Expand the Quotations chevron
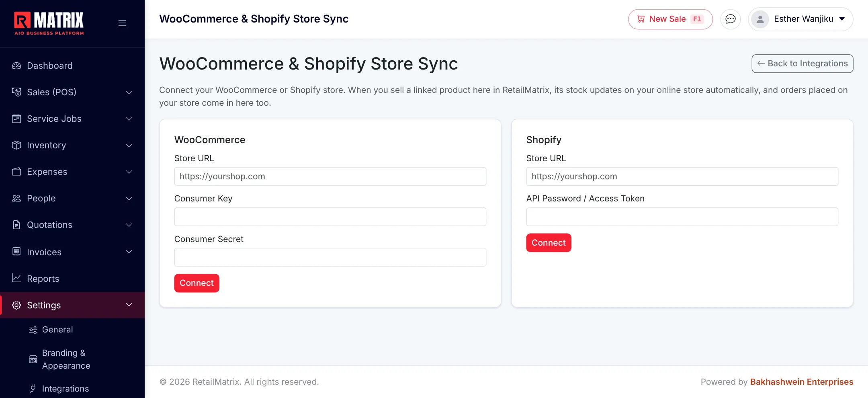The width and height of the screenshot is (868, 398). (x=129, y=225)
